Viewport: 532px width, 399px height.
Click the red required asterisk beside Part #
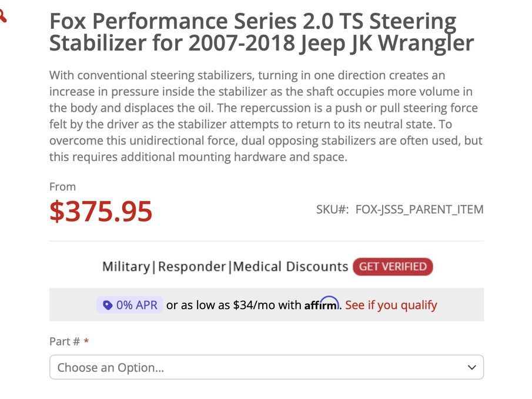[86, 341]
